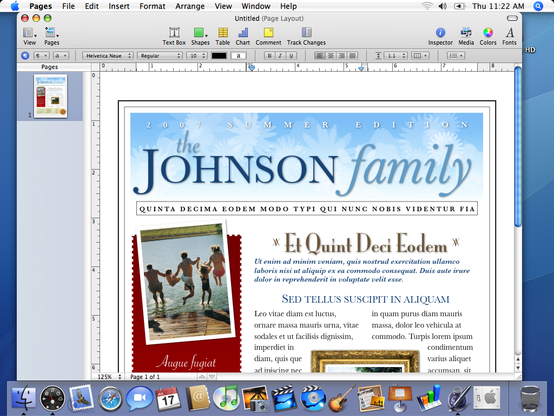Add a page with the Pages toolbar icon
Image resolution: width=554 pixels, height=416 pixels.
[x=52, y=36]
